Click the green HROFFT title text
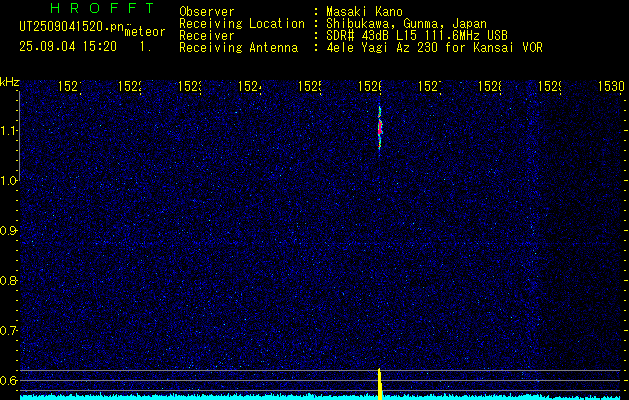 pos(102,8)
